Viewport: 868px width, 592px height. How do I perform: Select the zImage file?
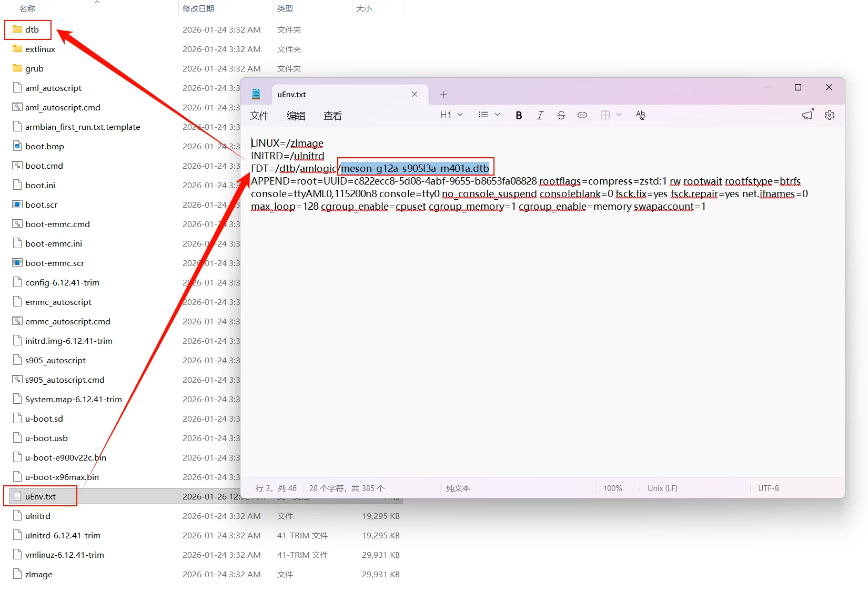click(39, 575)
